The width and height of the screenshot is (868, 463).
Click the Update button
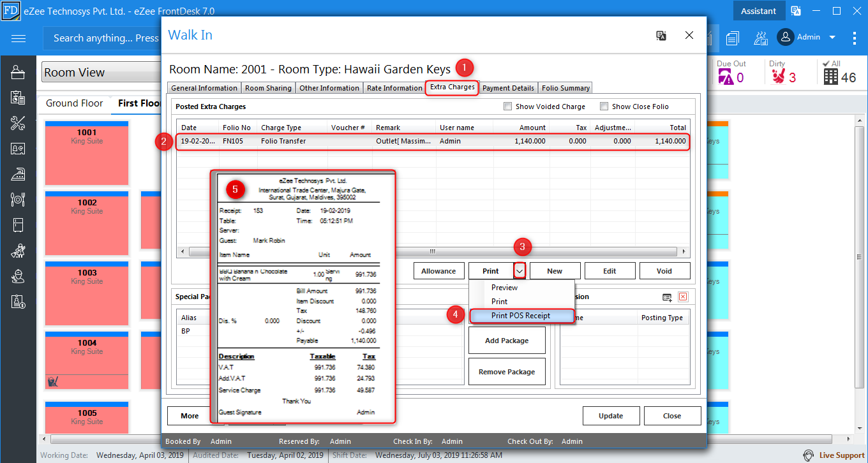click(611, 416)
